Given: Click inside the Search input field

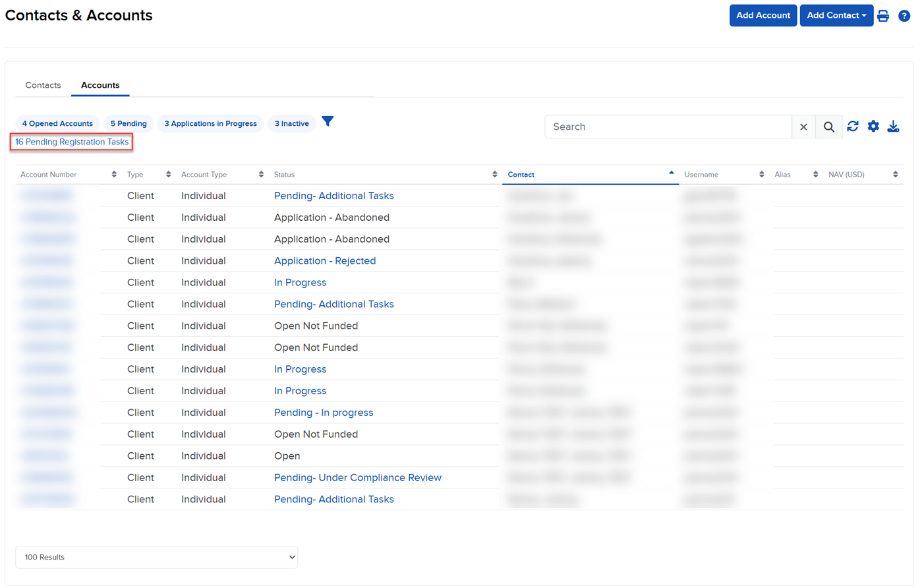Looking at the screenshot, I should coord(668,126).
